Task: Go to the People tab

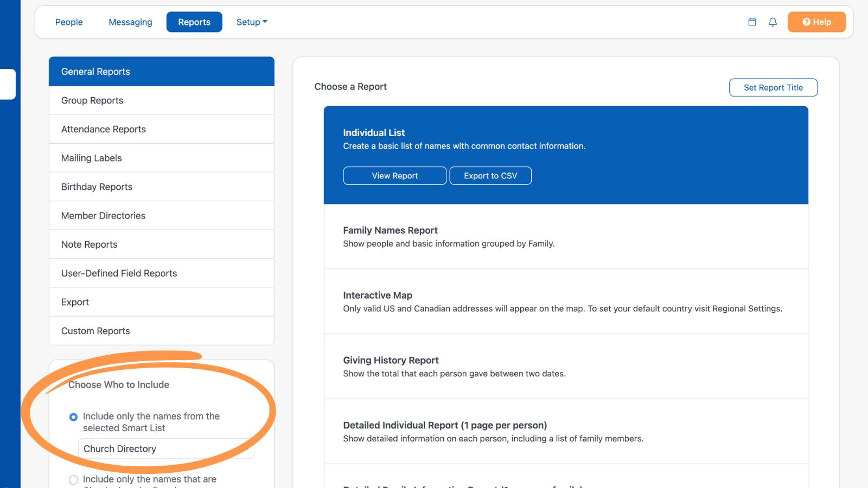Action: (x=69, y=22)
